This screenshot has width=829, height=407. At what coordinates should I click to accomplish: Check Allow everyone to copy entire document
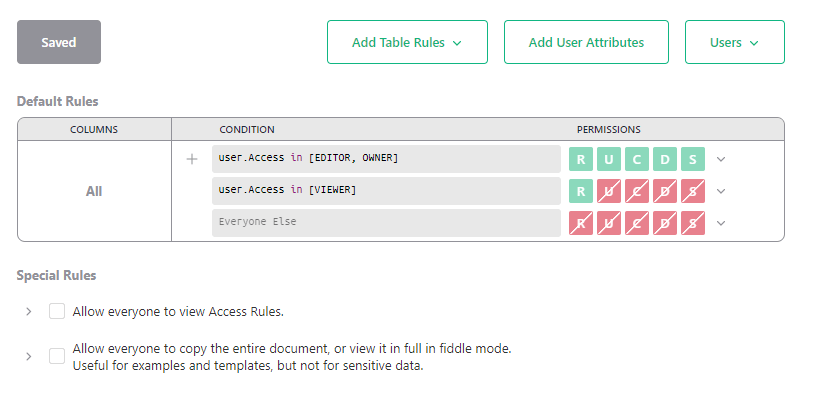click(x=57, y=356)
